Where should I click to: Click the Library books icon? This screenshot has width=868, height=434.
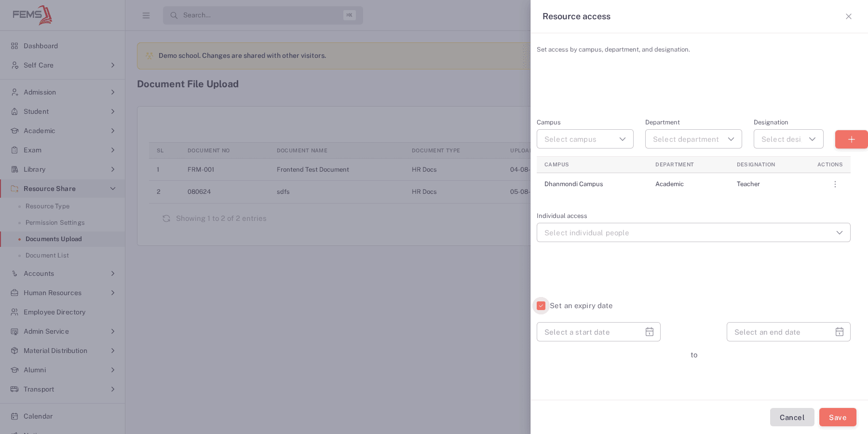point(14,169)
